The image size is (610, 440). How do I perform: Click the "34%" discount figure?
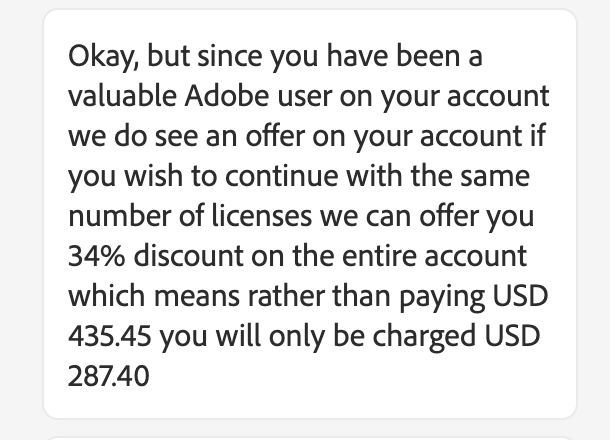tap(97, 255)
